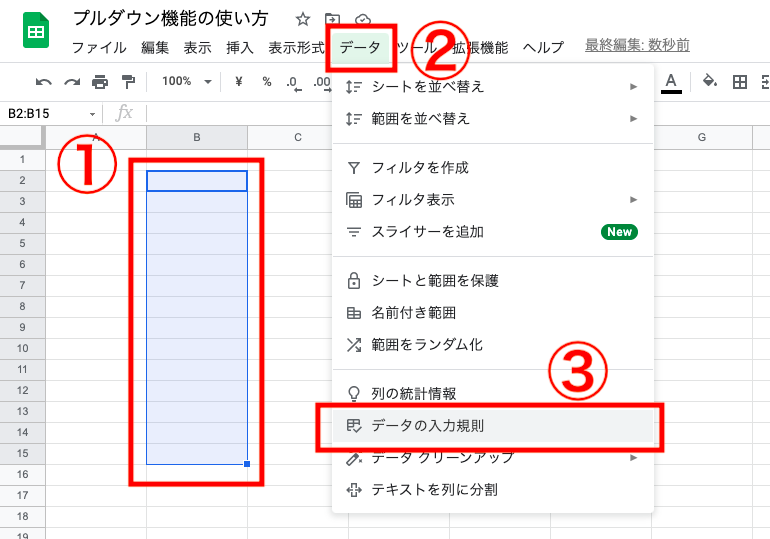Select row 17 header

coord(23,495)
